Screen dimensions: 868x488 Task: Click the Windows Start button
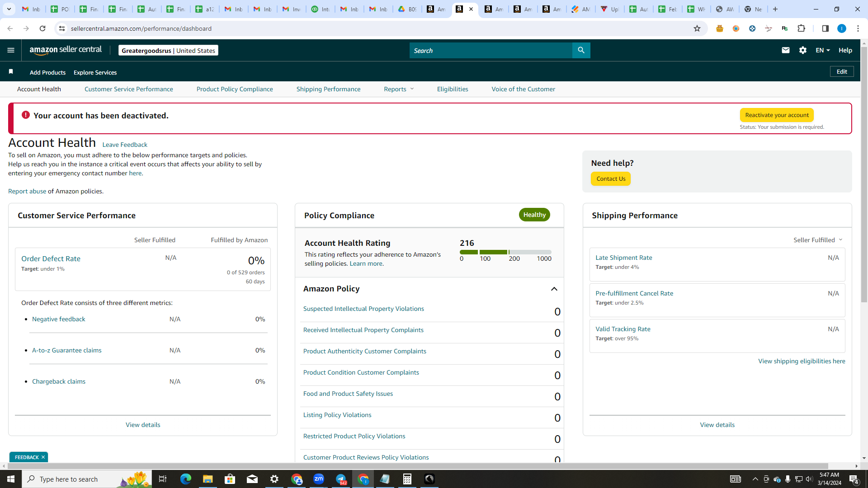tap(11, 479)
